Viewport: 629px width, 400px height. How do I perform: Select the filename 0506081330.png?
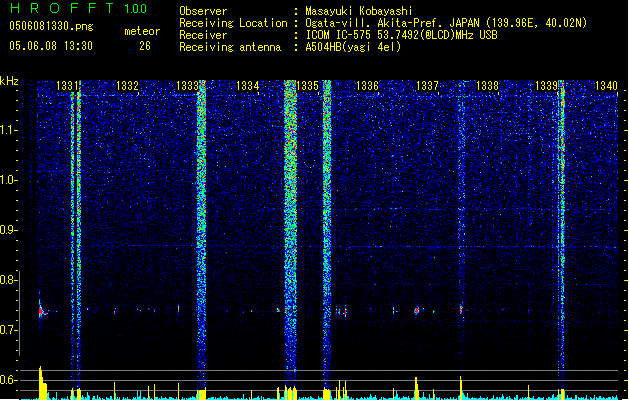51,27
